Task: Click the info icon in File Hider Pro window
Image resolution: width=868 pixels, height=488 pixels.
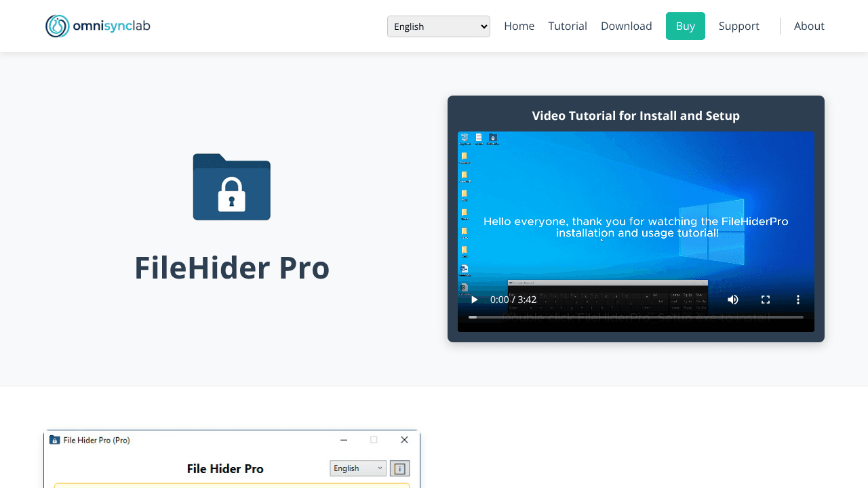Action: click(400, 468)
